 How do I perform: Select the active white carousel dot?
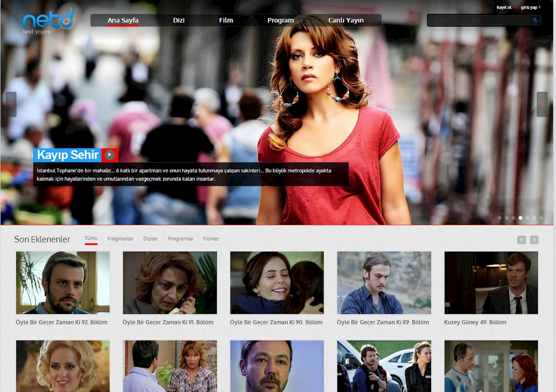(x=520, y=218)
